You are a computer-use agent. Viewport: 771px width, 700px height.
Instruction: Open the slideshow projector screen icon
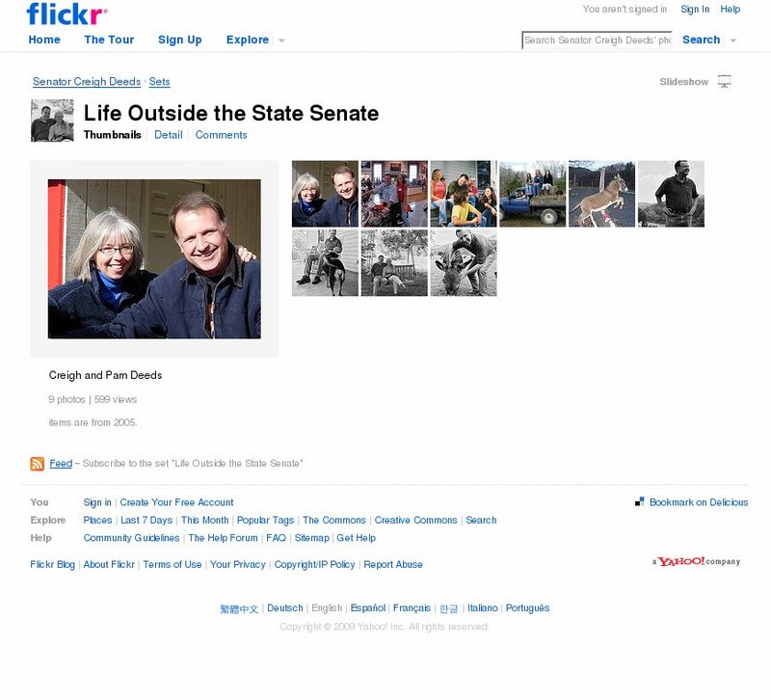click(725, 81)
